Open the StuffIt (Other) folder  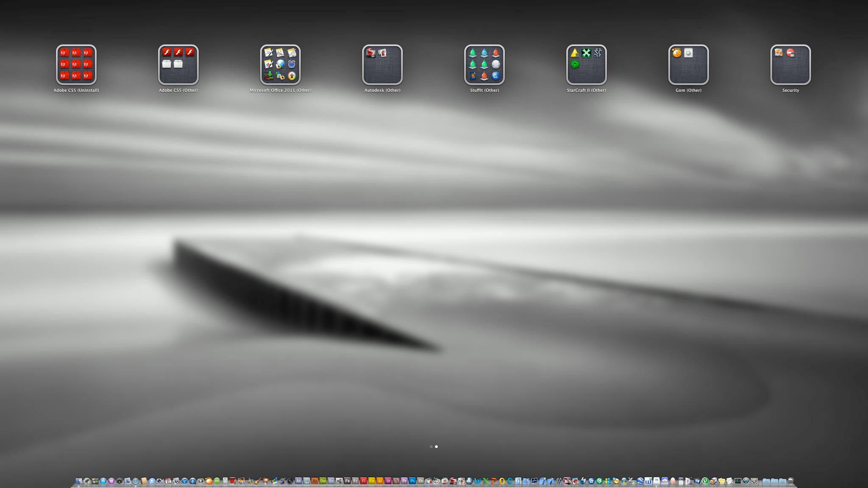point(484,65)
